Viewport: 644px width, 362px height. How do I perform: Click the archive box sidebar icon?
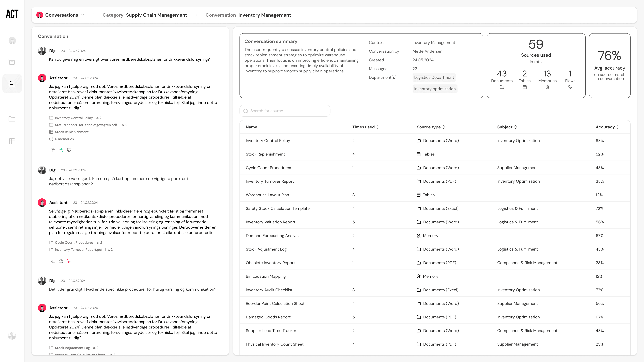click(12, 62)
